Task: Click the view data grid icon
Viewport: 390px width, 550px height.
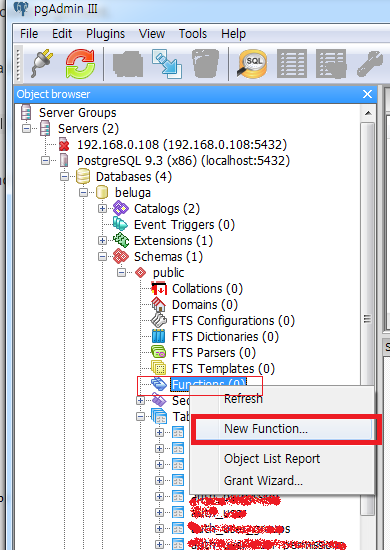Action: click(x=292, y=63)
